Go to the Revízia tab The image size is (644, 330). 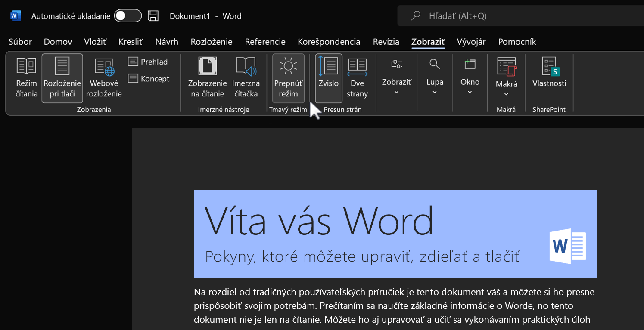(386, 42)
